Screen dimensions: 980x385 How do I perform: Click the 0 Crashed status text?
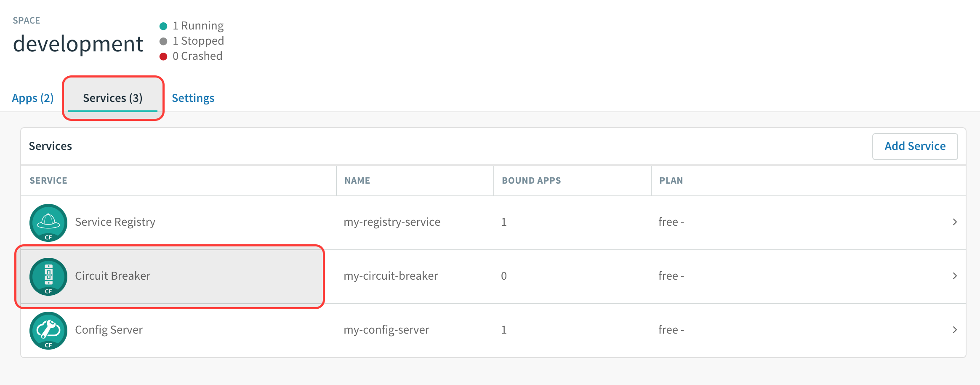tap(197, 56)
